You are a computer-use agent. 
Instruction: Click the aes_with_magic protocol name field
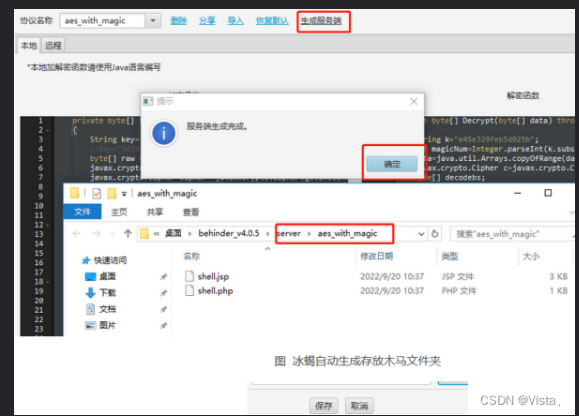(x=102, y=21)
